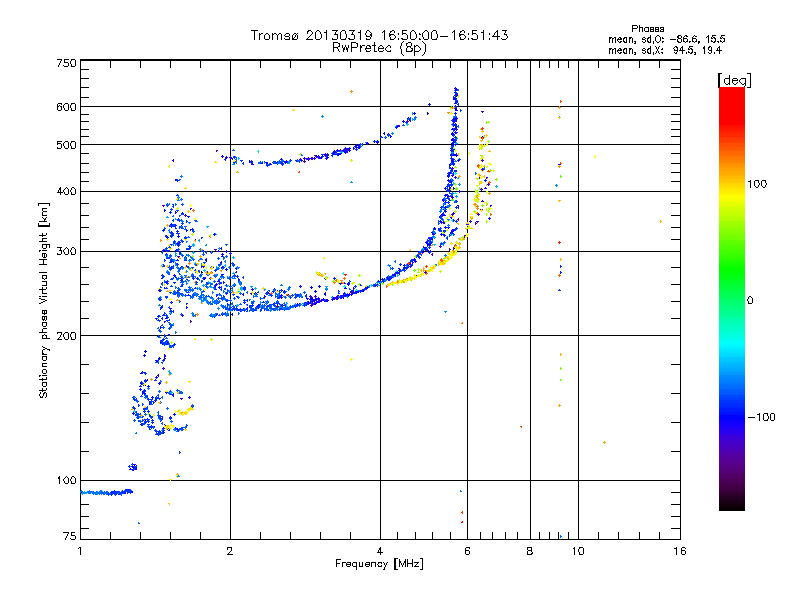This screenshot has height=600, width=800.
Task: Click the y-axis tick label '750'
Action: 66,63
